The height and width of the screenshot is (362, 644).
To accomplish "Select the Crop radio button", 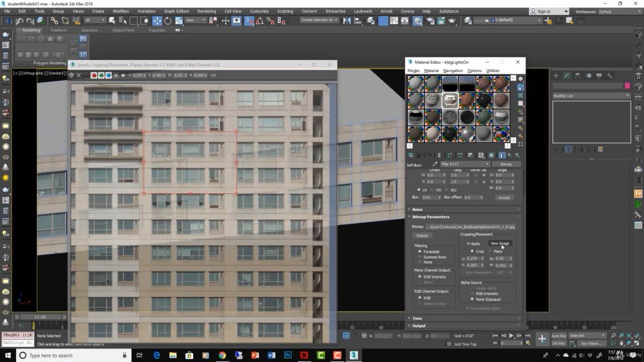I will (472, 251).
